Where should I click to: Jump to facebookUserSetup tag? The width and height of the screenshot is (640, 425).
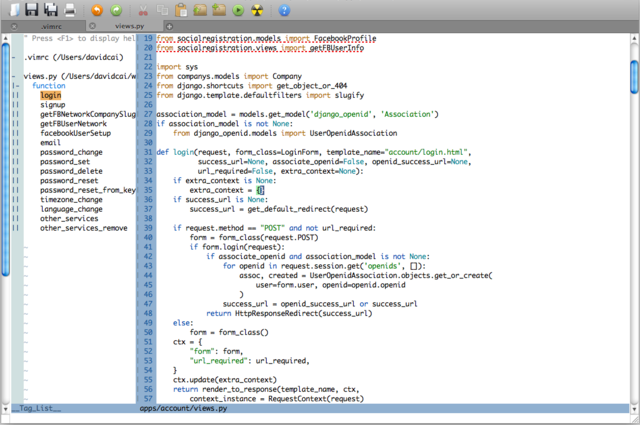pyautogui.click(x=75, y=133)
